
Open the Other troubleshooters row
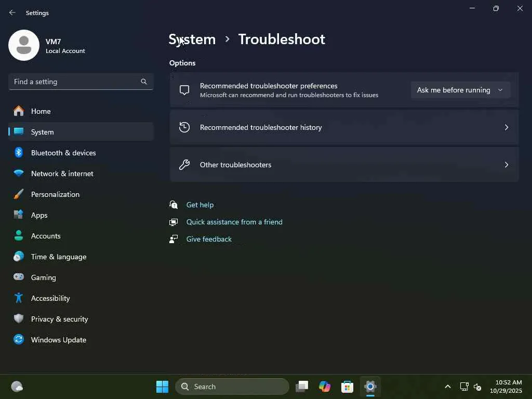coord(344,165)
